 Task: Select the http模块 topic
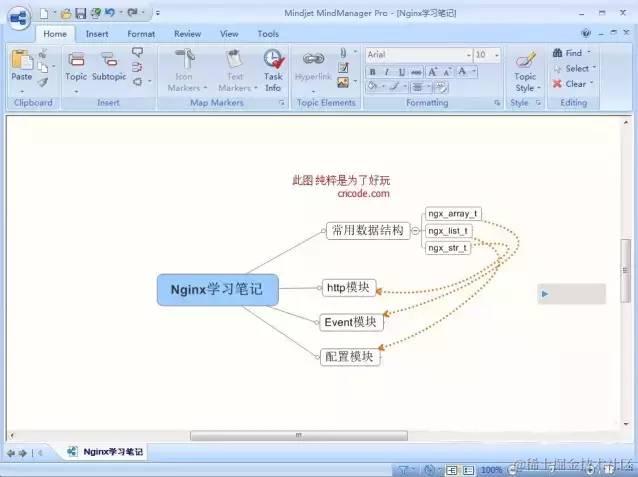(x=349, y=288)
